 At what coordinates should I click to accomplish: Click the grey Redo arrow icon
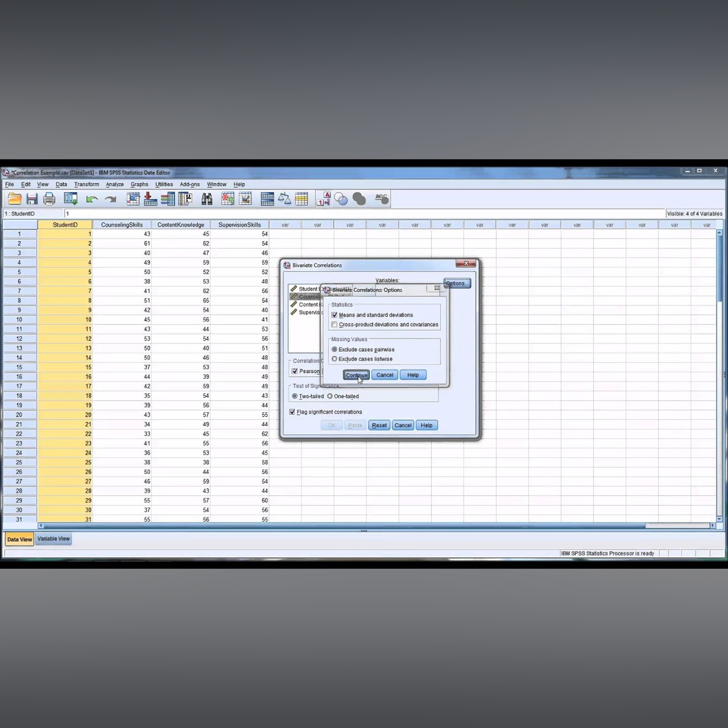tap(110, 199)
